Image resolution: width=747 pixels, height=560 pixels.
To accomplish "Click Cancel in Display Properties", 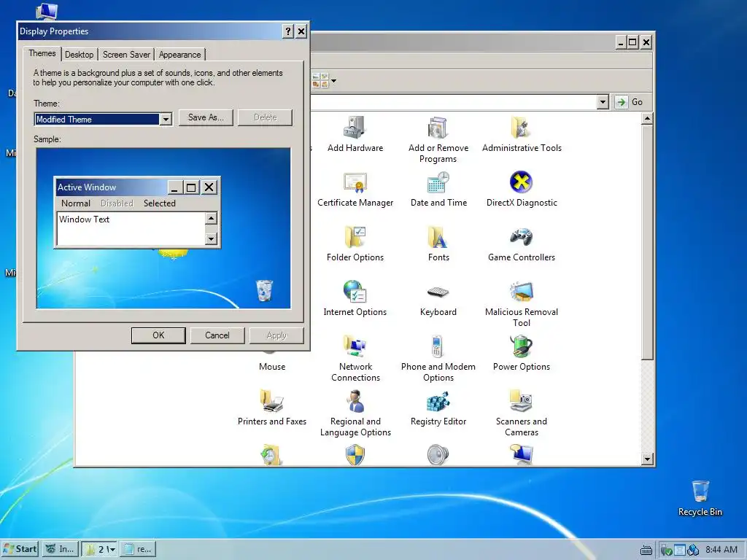I will point(217,335).
